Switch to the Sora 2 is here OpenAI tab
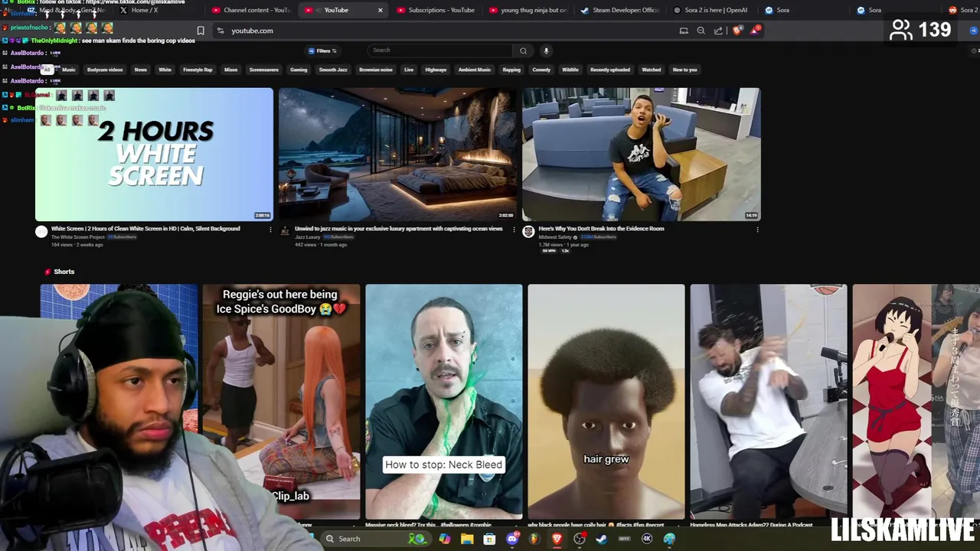The image size is (980, 551). pyautogui.click(x=711, y=10)
